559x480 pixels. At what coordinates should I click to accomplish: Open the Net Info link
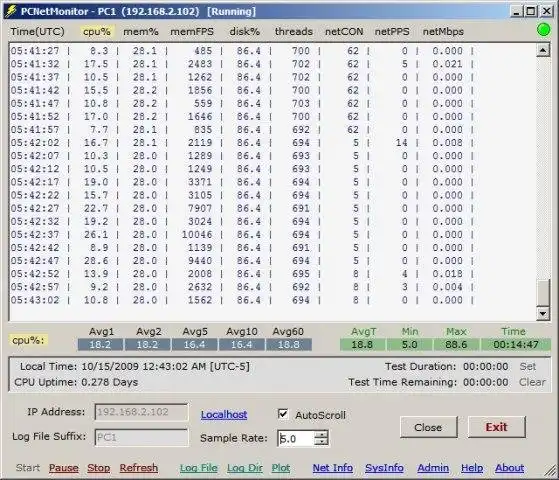333,468
